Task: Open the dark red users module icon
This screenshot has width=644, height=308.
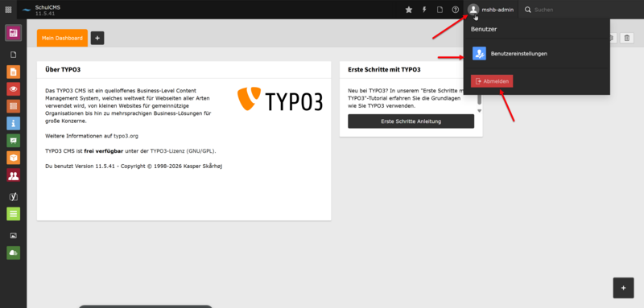Action: tap(13, 175)
